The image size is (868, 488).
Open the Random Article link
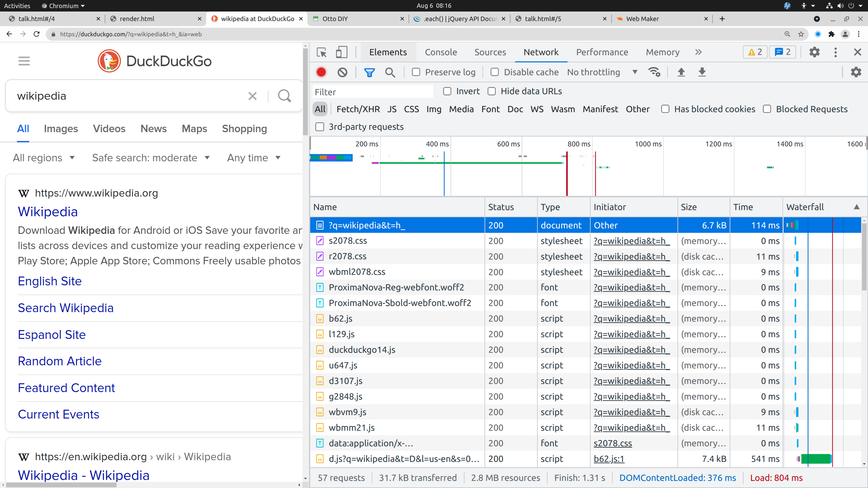click(x=60, y=361)
